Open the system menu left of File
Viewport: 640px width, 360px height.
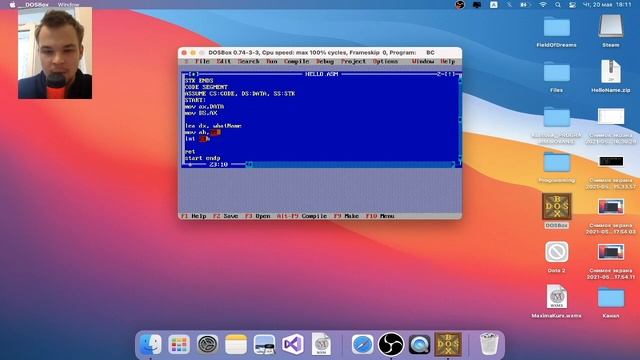186,61
